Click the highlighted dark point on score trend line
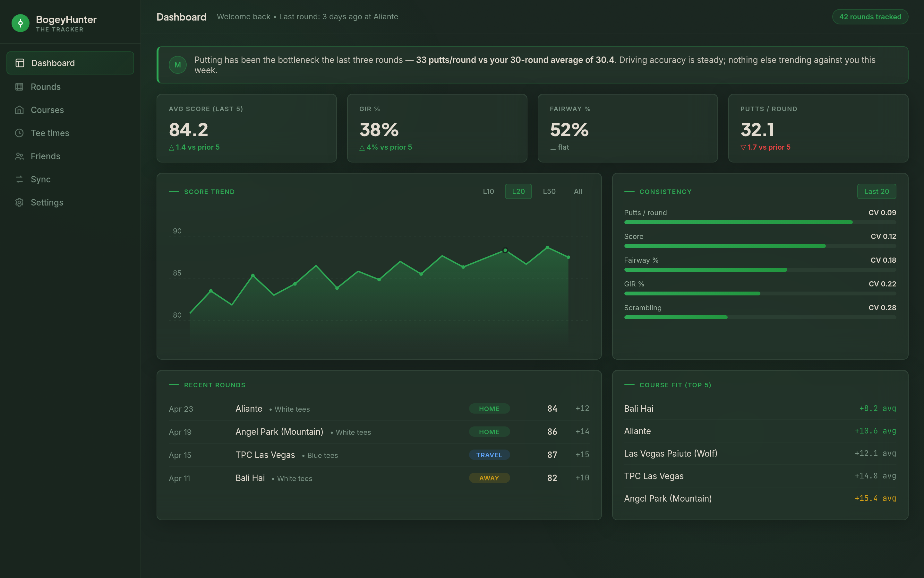This screenshot has height=578, width=924. (x=505, y=250)
